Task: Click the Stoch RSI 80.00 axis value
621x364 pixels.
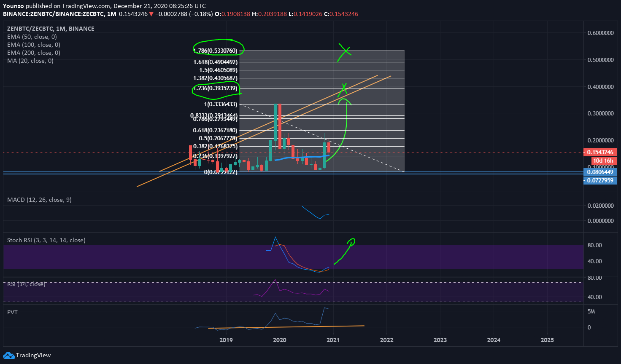Action: click(x=595, y=245)
